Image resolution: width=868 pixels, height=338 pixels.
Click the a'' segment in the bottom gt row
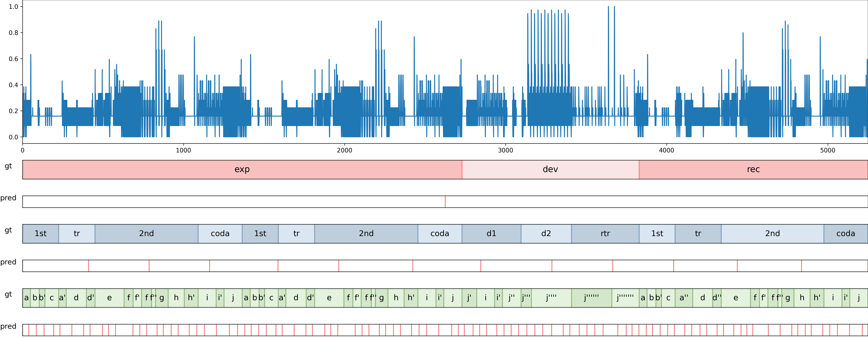pyautogui.click(x=684, y=298)
